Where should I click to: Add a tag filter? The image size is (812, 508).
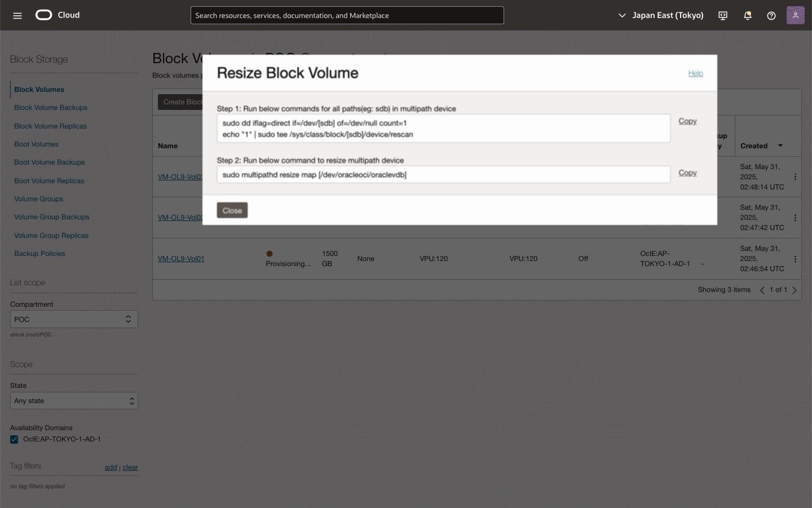click(x=111, y=467)
